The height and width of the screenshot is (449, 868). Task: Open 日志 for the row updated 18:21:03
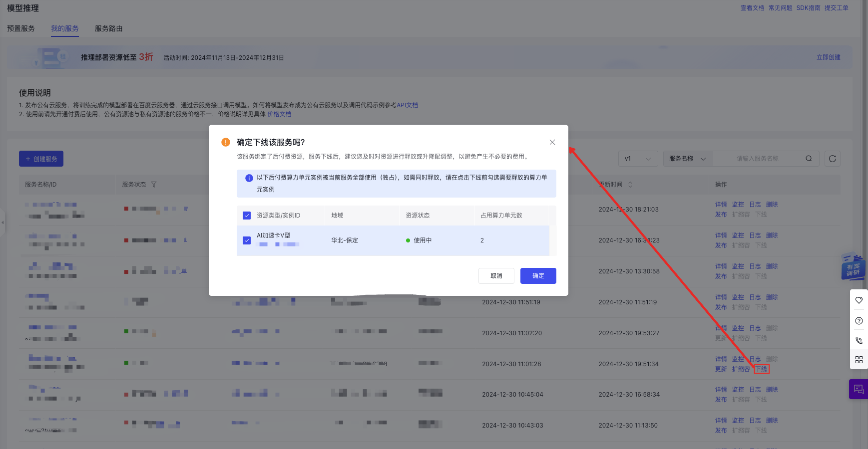[755, 205]
